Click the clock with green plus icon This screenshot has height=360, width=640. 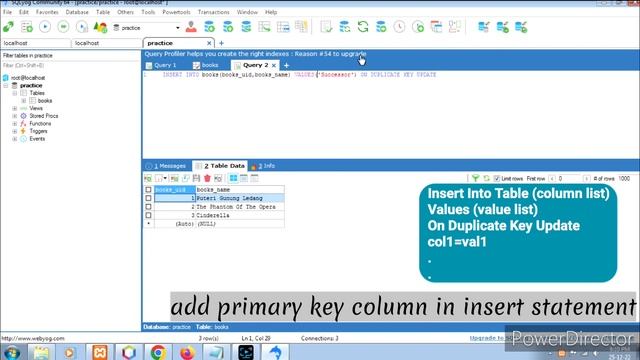[x=418, y=27]
